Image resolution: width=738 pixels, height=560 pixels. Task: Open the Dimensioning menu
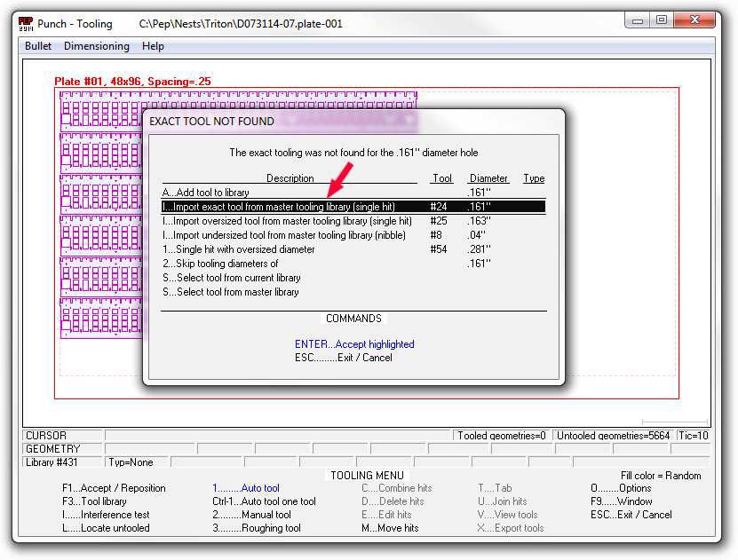tap(96, 46)
